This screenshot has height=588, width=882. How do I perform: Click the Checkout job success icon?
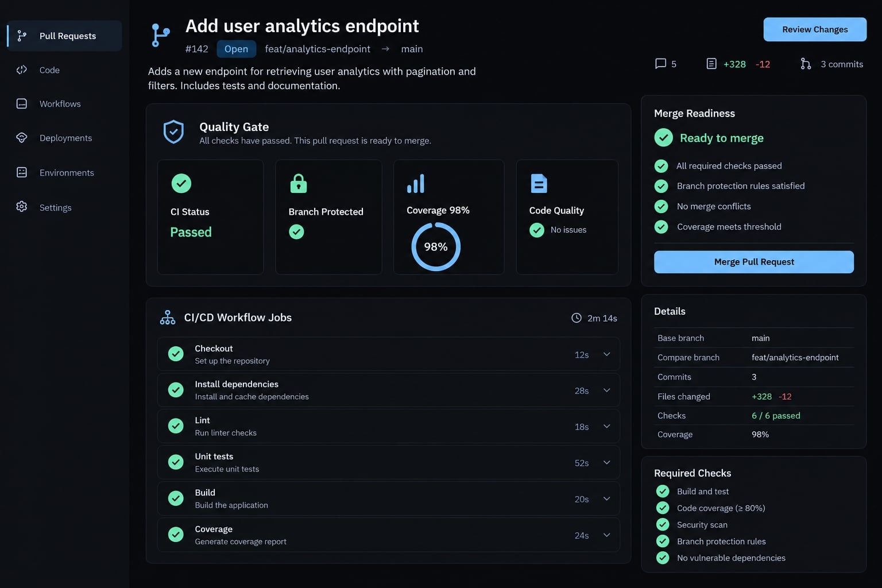(176, 354)
